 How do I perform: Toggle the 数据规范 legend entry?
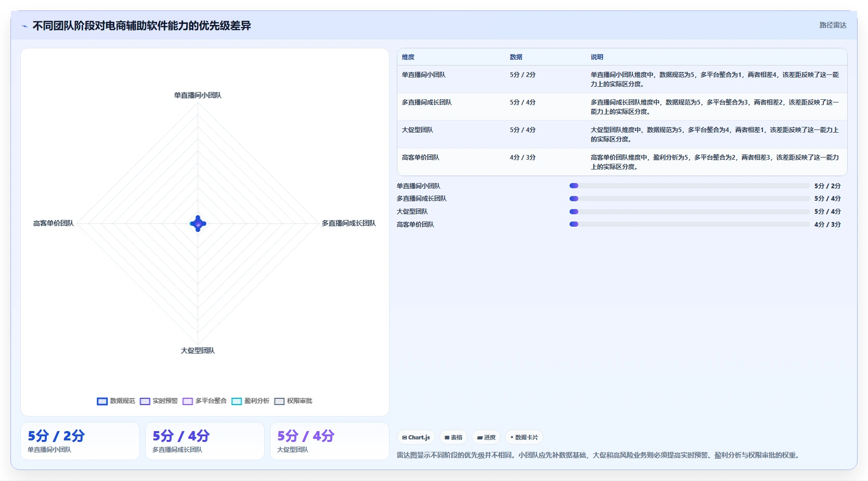(x=116, y=401)
